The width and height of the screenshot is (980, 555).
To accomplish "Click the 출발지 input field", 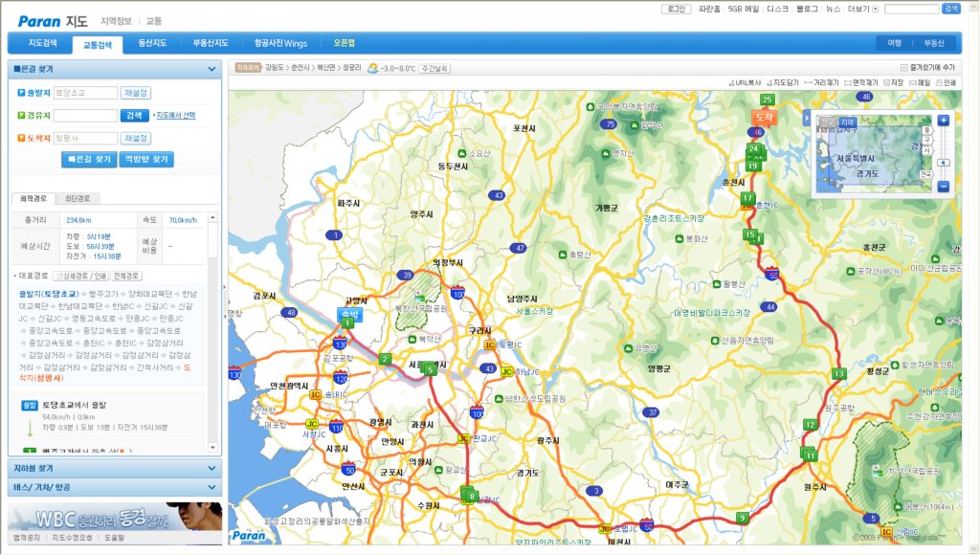I will [x=85, y=93].
